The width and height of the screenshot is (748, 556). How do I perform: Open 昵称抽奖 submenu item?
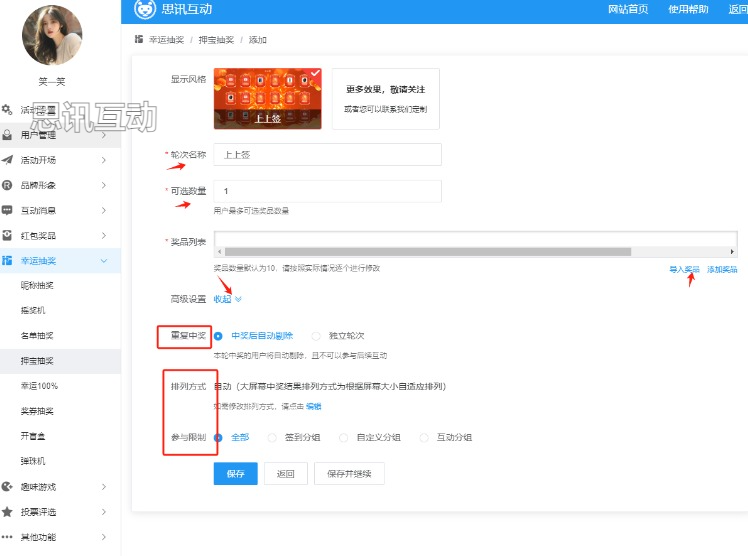37,285
